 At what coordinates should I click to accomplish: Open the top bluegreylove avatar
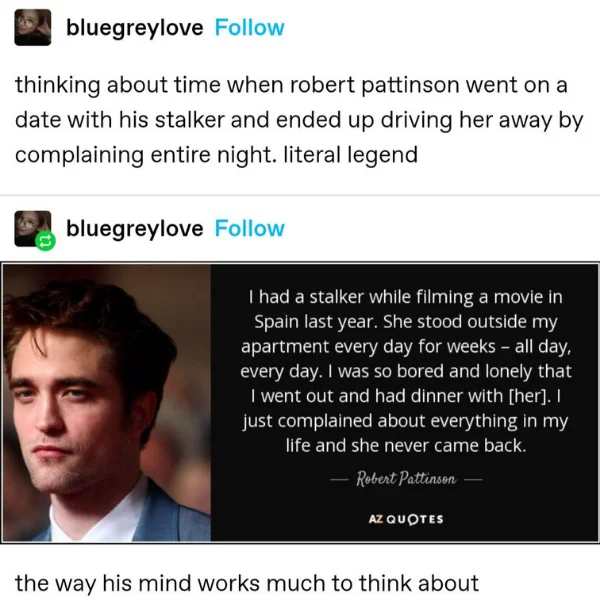(33, 28)
